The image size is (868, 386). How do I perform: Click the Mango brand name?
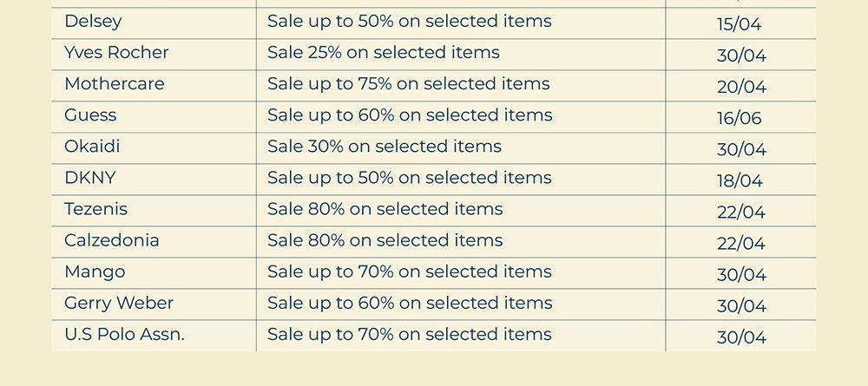(x=95, y=272)
